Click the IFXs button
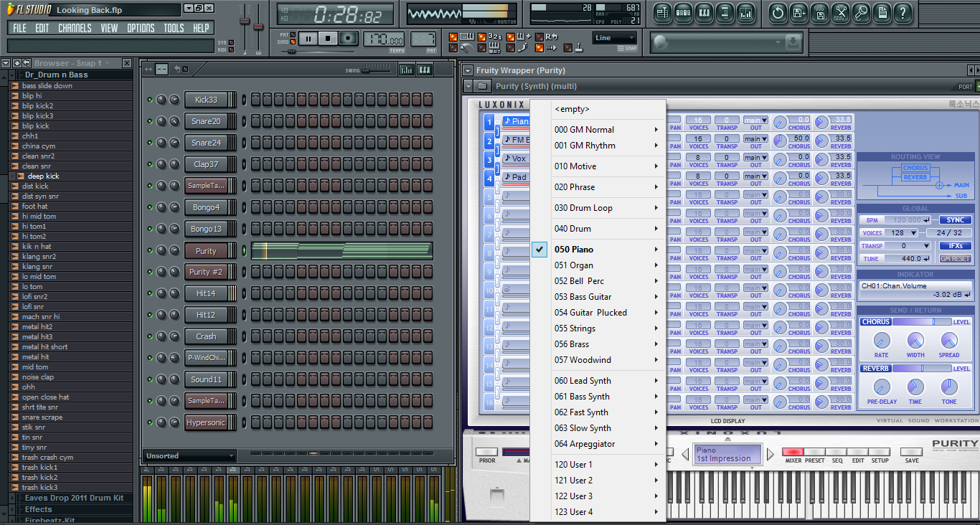The height and width of the screenshot is (525, 980). (x=955, y=246)
